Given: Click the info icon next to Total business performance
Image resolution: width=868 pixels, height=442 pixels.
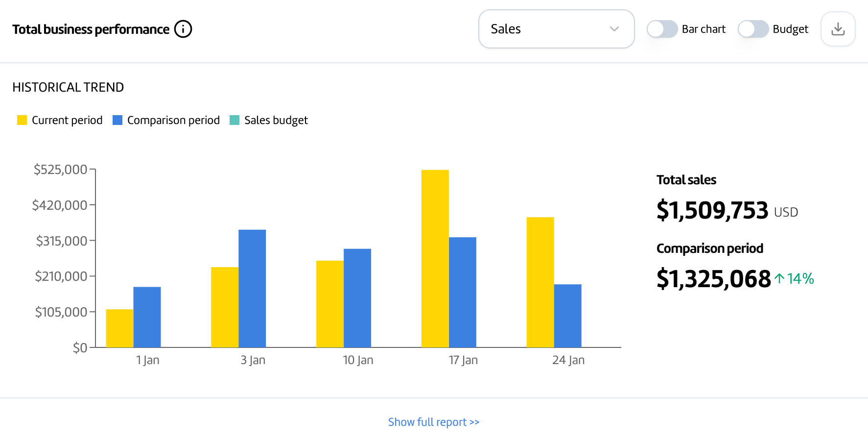Looking at the screenshot, I should tap(183, 29).
